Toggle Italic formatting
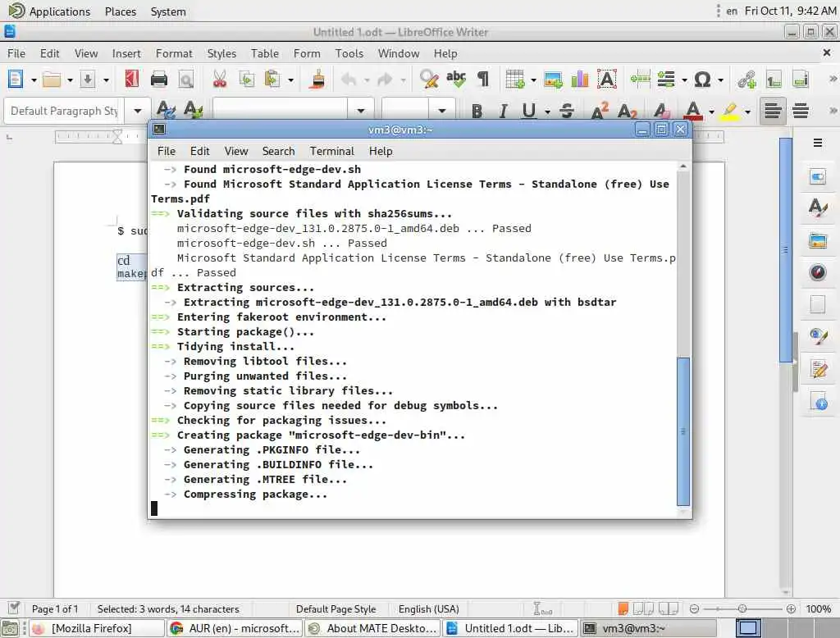 pos(503,111)
